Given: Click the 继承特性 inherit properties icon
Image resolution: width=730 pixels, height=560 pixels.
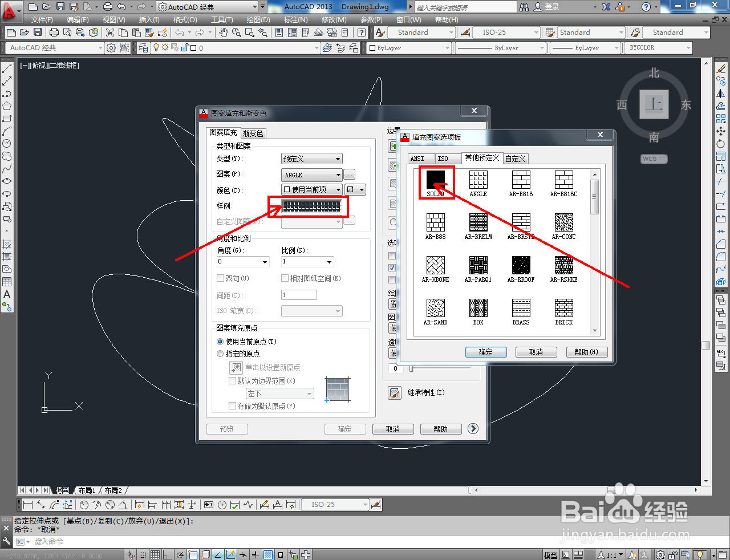Looking at the screenshot, I should click(x=395, y=393).
